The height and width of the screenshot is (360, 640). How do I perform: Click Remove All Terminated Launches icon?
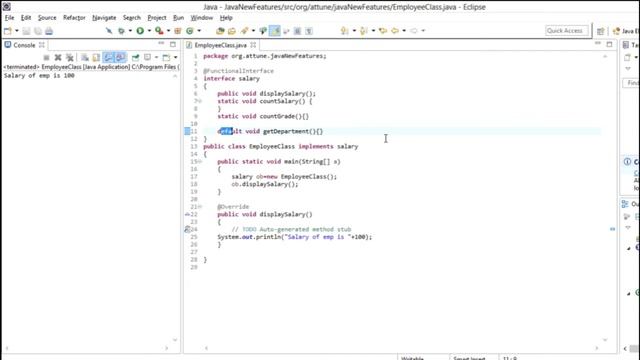[x=70, y=58]
